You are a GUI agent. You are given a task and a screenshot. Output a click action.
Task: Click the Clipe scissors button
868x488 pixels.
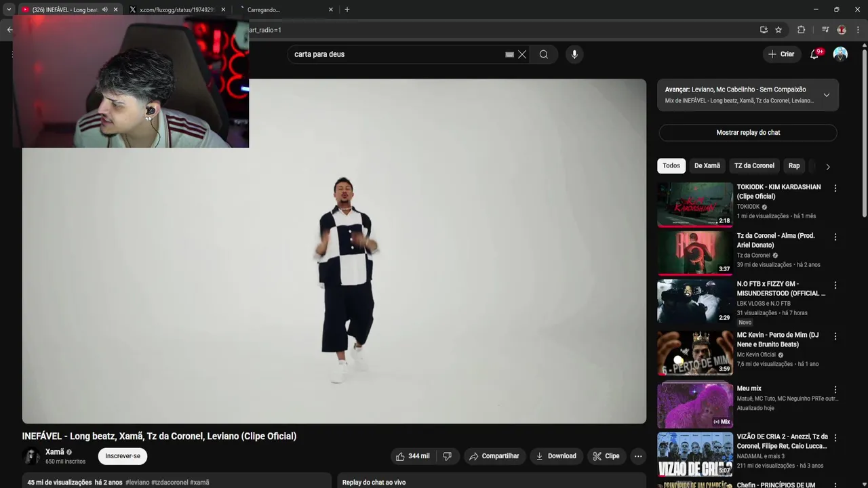click(x=606, y=456)
